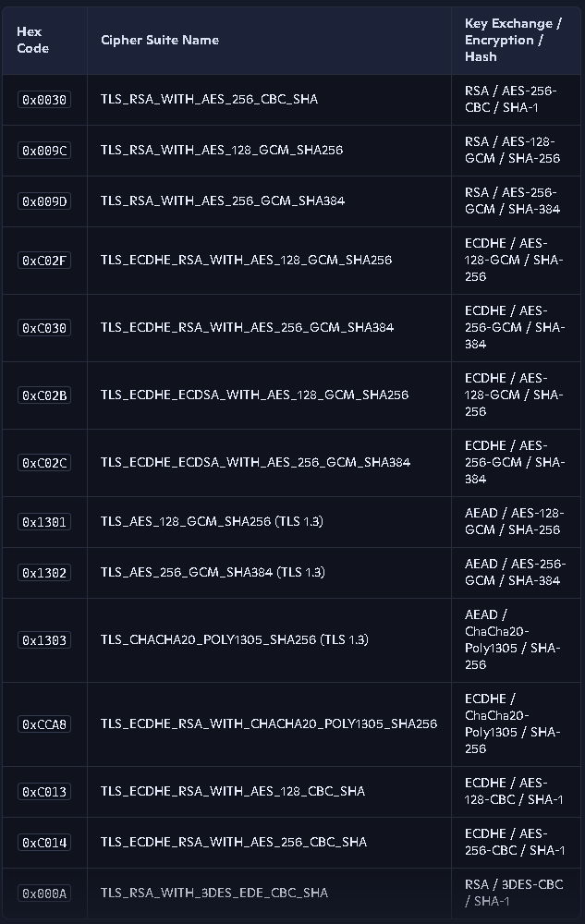The image size is (585, 924).
Task: Select the 0x009C hex code badge
Action: pos(44,151)
